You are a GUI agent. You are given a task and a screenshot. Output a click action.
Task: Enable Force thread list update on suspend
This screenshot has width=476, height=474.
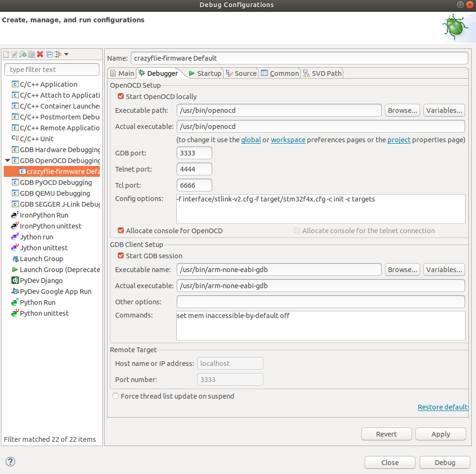[115, 396]
